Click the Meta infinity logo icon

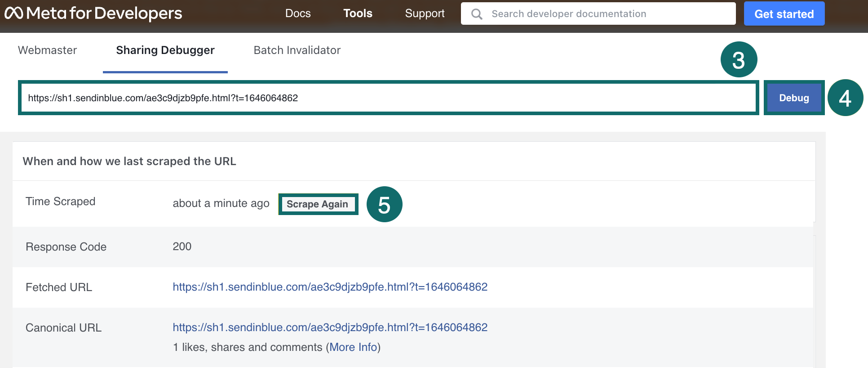click(13, 13)
